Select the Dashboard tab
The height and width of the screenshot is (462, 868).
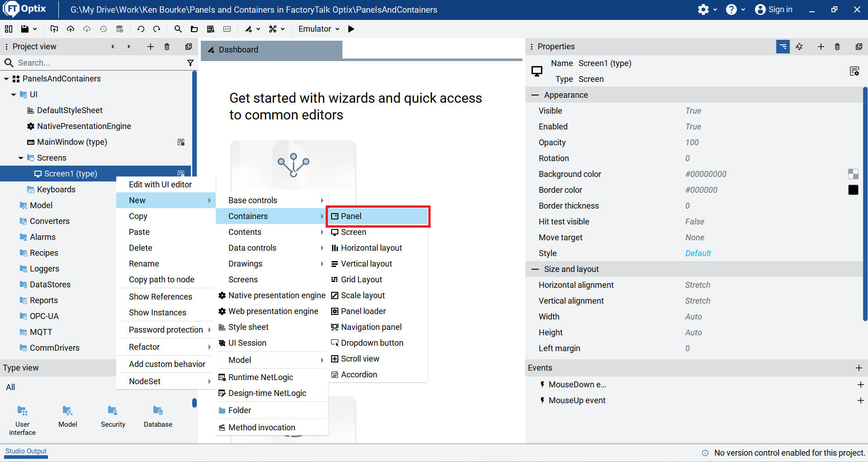(271, 50)
